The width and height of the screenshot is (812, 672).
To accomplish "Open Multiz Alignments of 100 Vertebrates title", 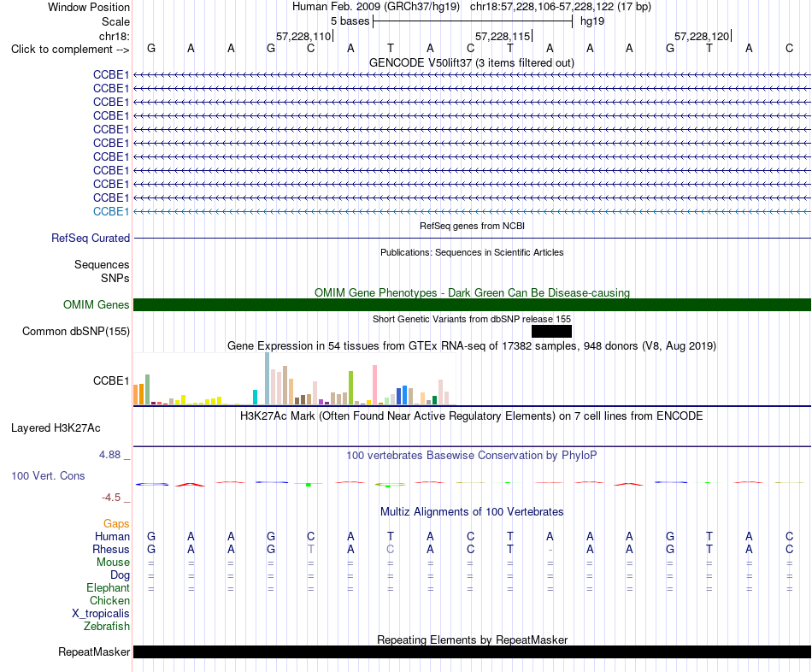I will tap(472, 512).
